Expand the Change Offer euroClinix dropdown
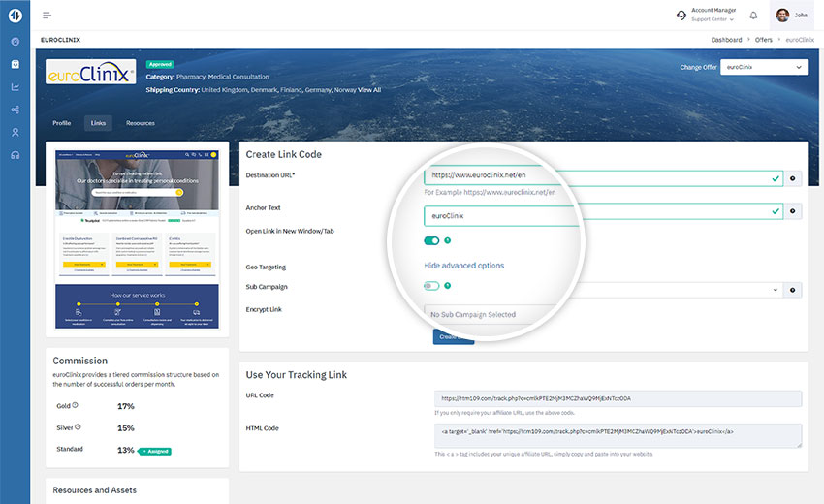 coord(764,67)
